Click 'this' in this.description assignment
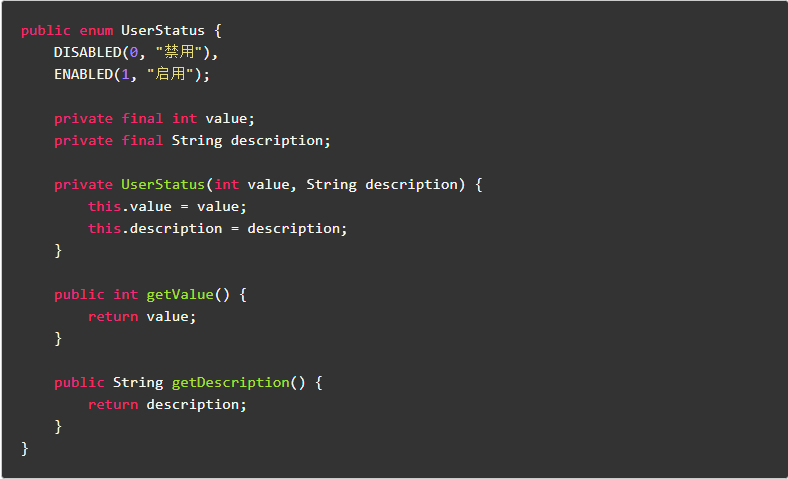Image resolution: width=788 pixels, height=479 pixels. (x=104, y=228)
